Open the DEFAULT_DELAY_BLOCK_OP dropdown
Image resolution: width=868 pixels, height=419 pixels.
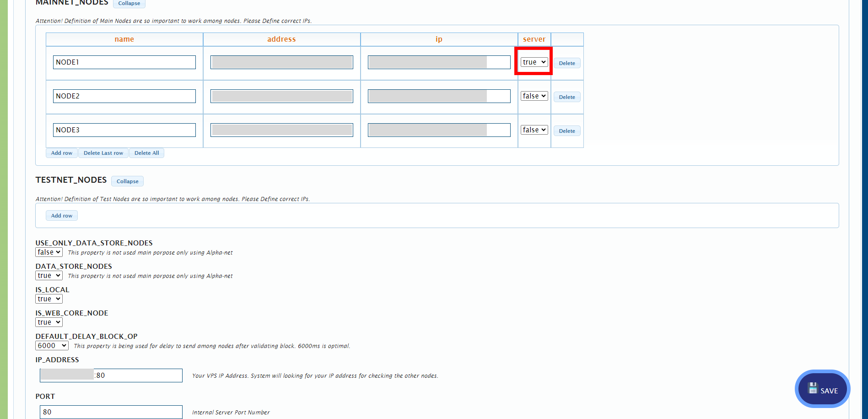51,345
